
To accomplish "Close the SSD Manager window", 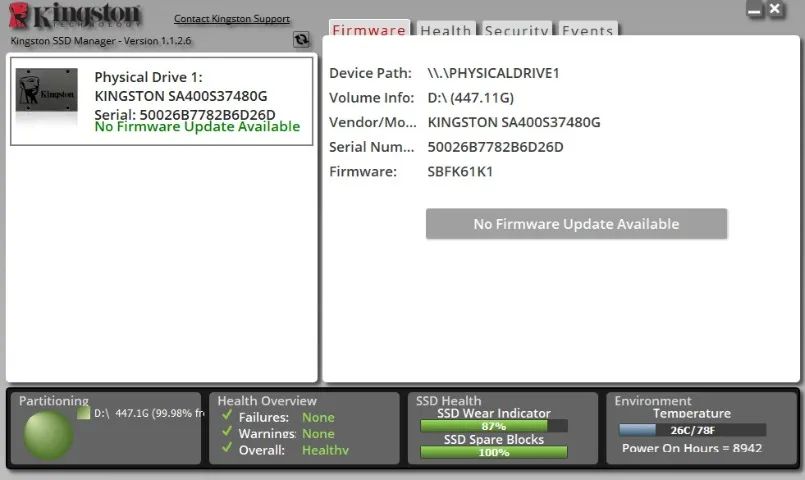I will [775, 9].
